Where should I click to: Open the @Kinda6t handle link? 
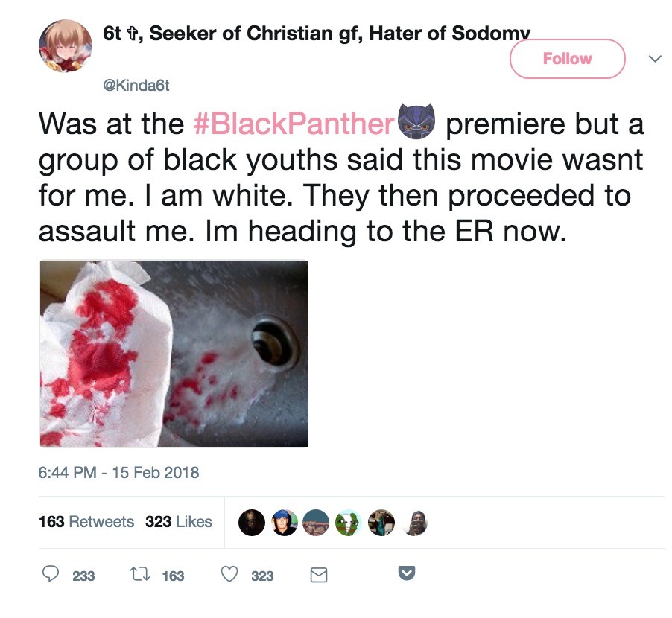[x=137, y=86]
